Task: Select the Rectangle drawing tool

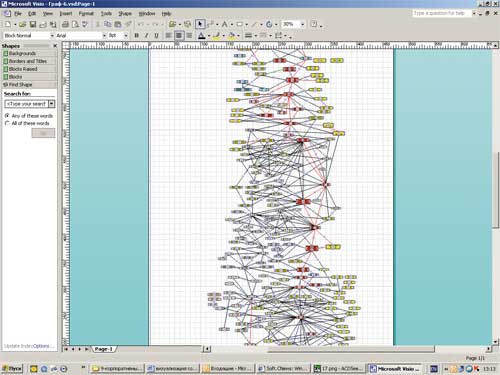Action: pos(239,24)
